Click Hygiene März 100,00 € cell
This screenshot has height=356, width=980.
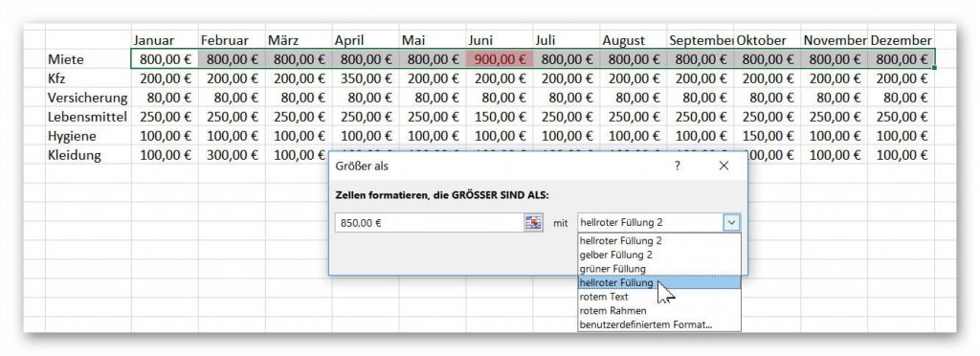click(299, 136)
